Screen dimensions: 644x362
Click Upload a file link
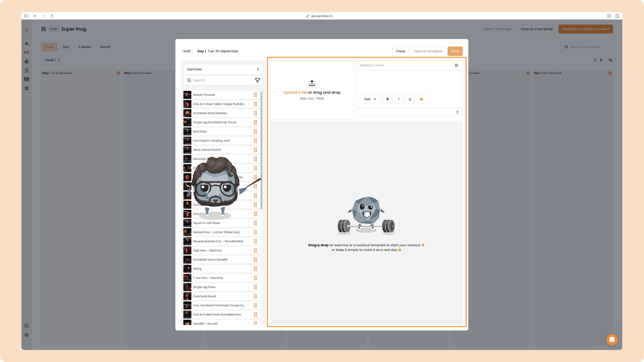(295, 92)
